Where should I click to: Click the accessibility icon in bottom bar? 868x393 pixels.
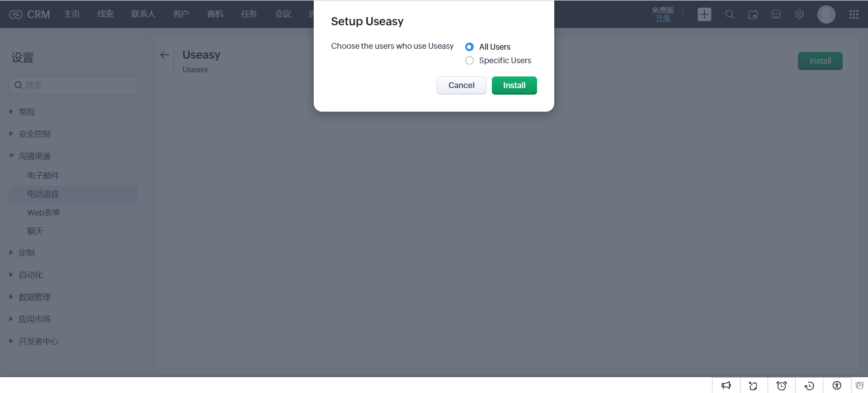pyautogui.click(x=837, y=385)
